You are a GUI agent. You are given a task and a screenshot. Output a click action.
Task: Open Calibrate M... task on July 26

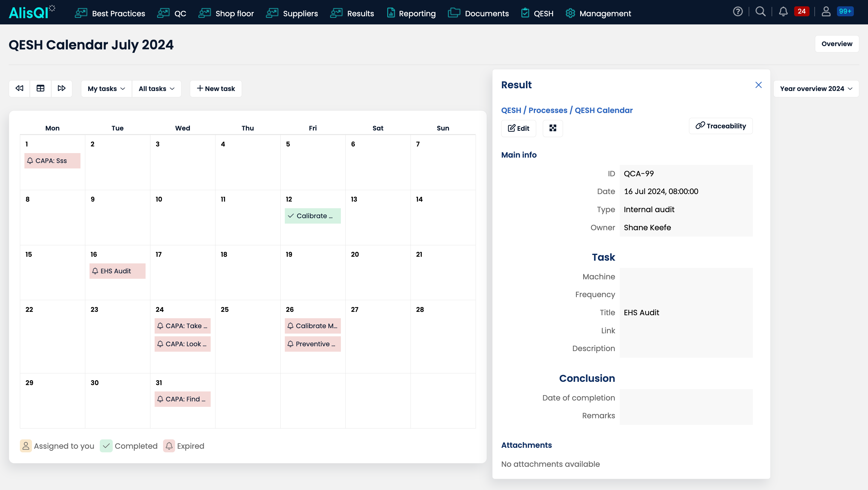coord(313,326)
